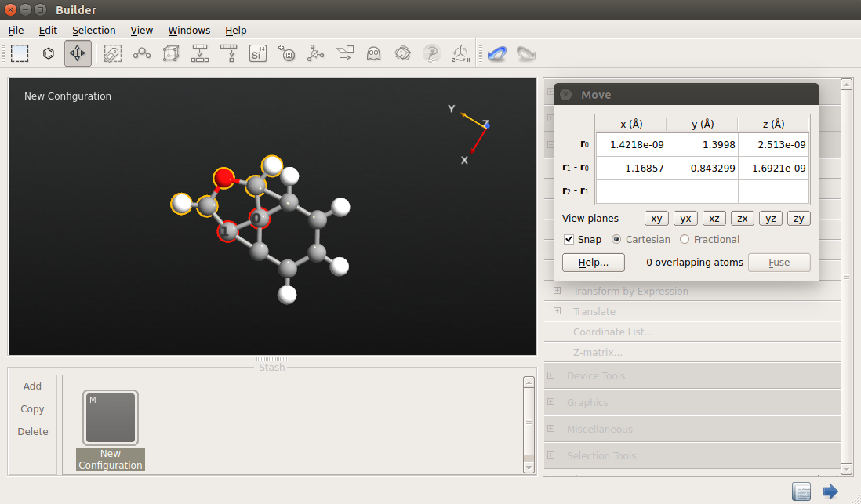Open the Help menu in the menu bar

tap(235, 31)
